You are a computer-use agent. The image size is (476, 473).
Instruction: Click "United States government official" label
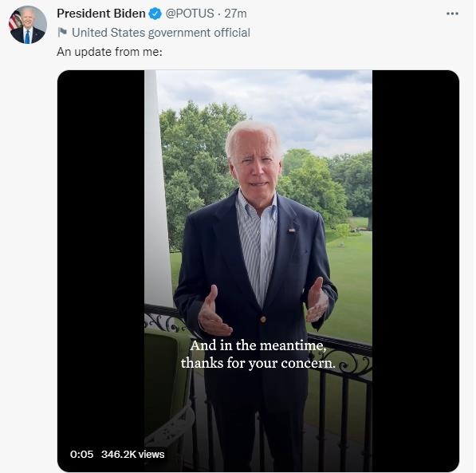[x=161, y=33]
